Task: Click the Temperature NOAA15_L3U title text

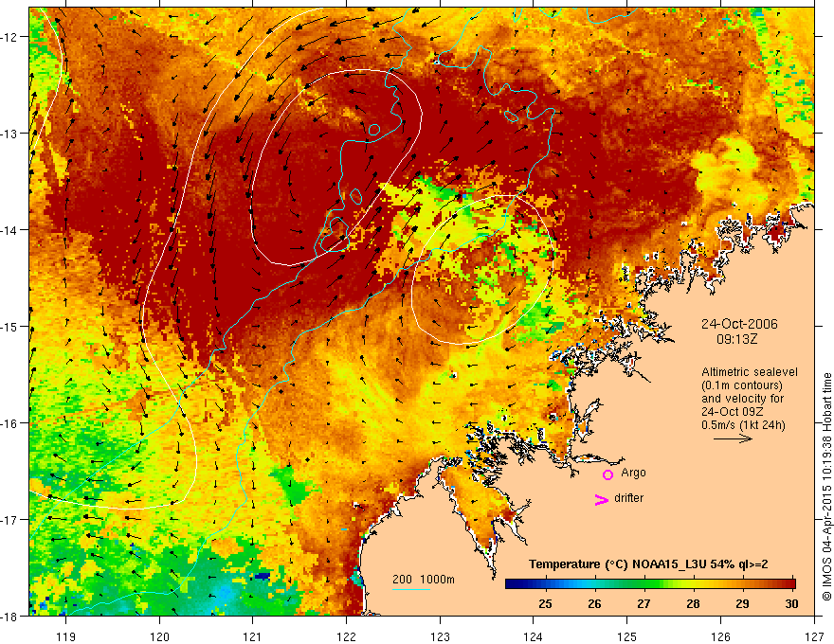Action: pyautogui.click(x=648, y=564)
